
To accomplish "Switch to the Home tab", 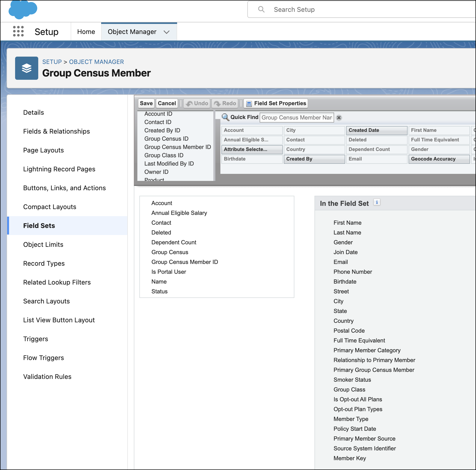I will (86, 32).
